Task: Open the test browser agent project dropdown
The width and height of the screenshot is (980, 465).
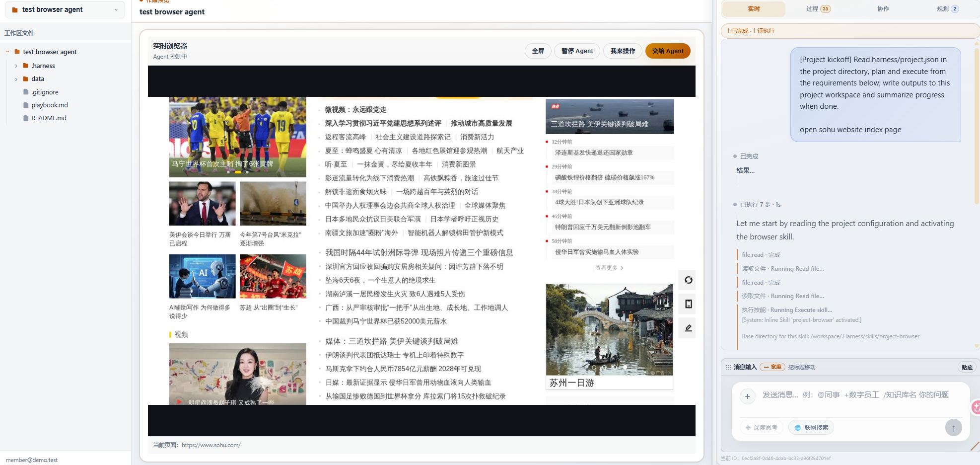Action: click(65, 9)
